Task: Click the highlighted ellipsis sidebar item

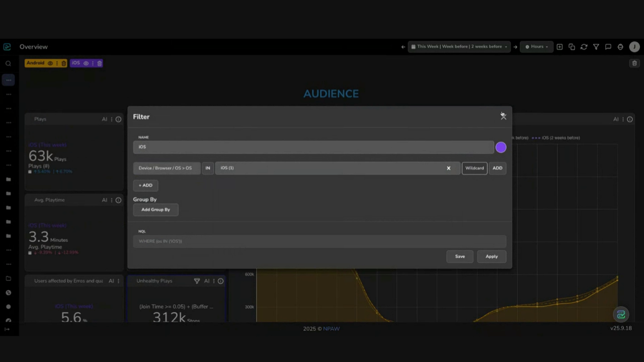Action: 8,80
